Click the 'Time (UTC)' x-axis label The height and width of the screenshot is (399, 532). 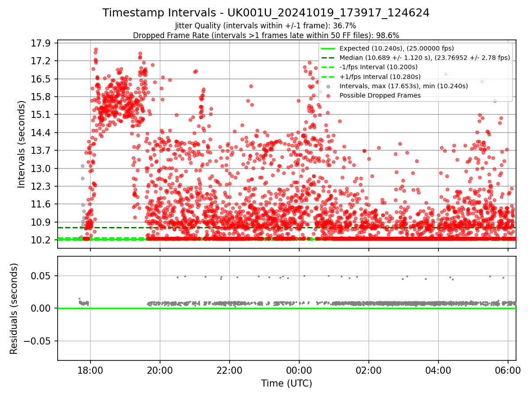click(x=286, y=383)
